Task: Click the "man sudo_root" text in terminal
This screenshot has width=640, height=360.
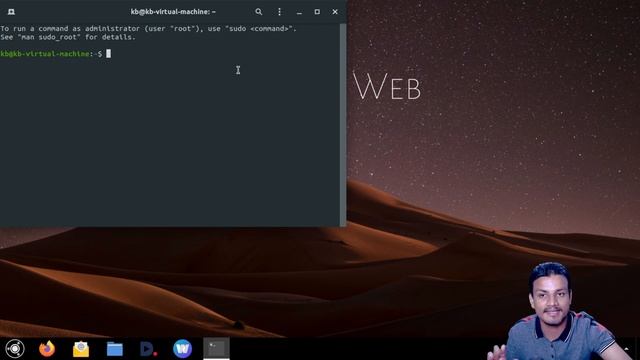Action: coord(49,37)
